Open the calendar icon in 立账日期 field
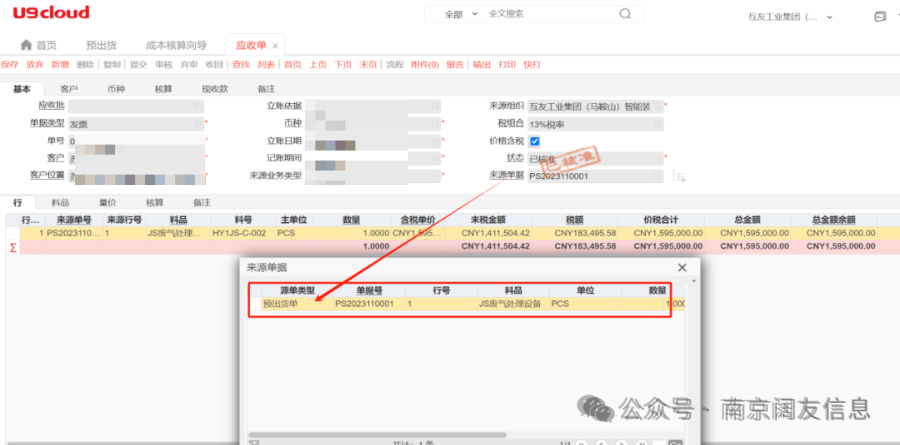Viewport: 900px width, 445px height. pos(435,141)
